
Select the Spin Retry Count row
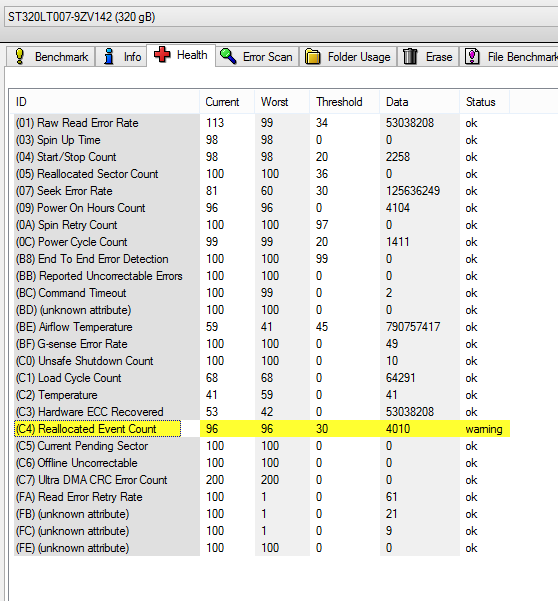click(x=262, y=225)
